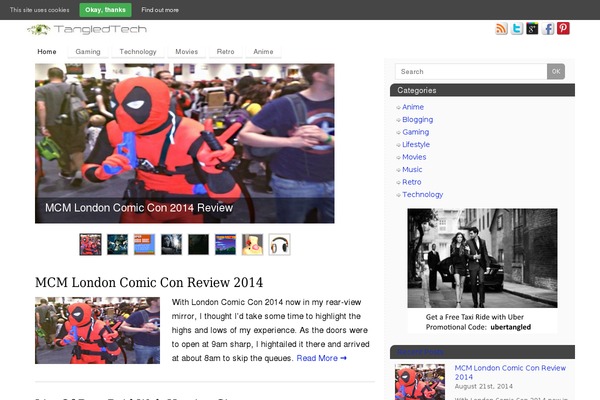Open the Twitter social icon
The image size is (600, 400).
517,29
